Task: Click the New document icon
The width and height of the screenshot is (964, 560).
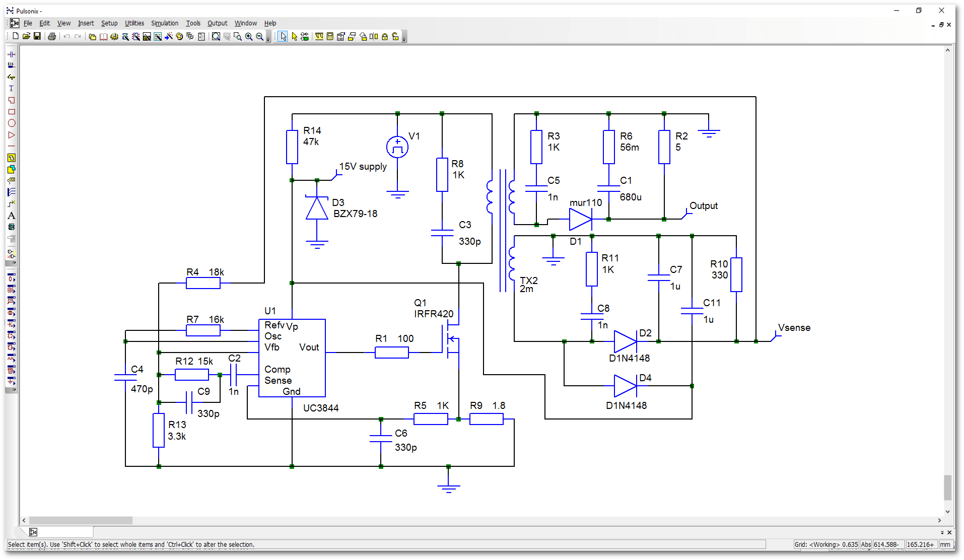Action: click(x=16, y=36)
